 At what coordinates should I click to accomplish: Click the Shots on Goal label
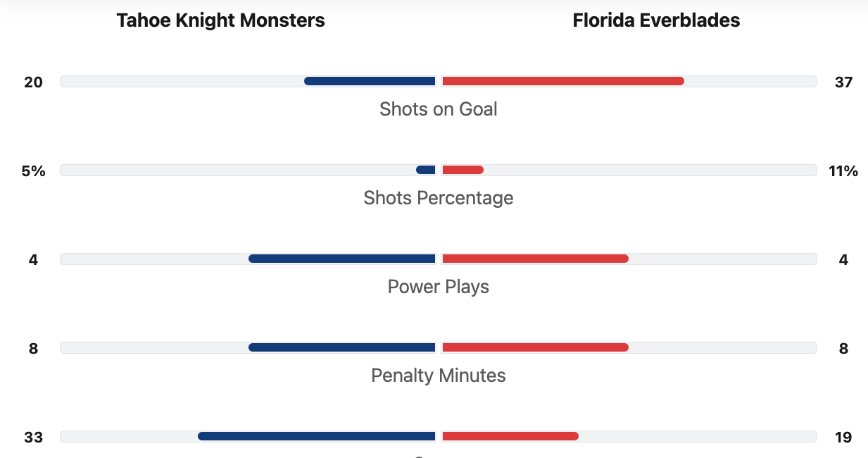(438, 109)
